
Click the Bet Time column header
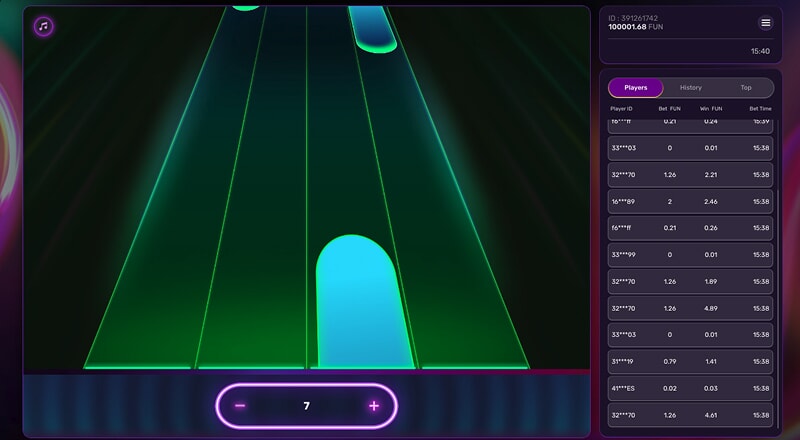pyautogui.click(x=757, y=108)
